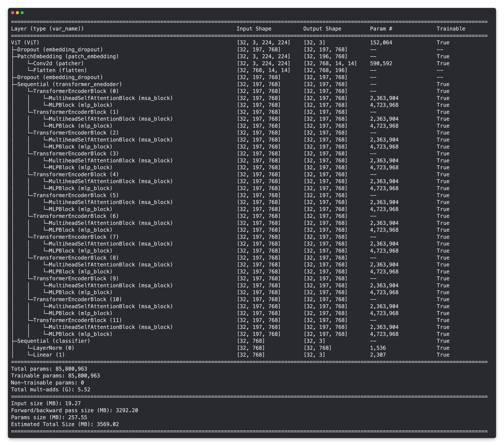This screenshot has width=504, height=446.
Task: Click the LayerNorm (0) layer row
Action: point(54,348)
